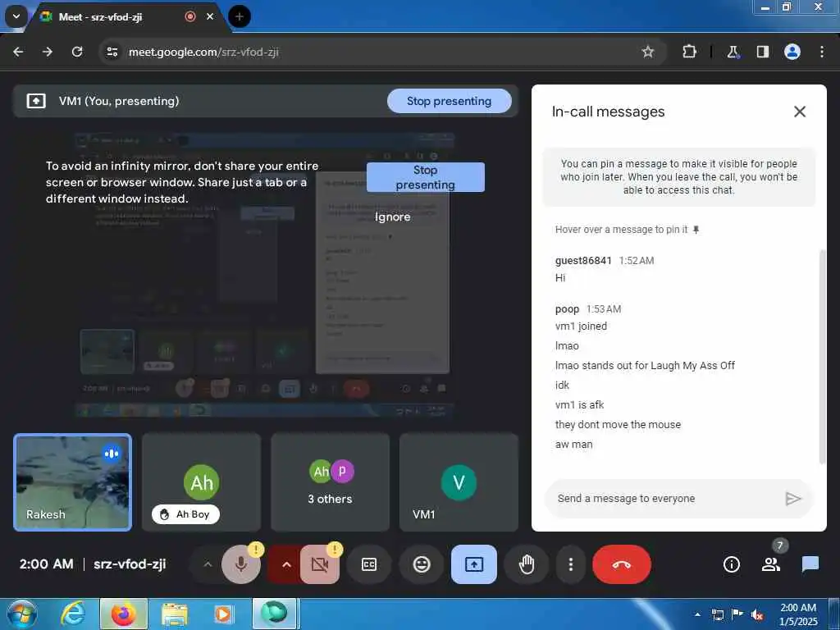Open the Chrome profile avatar
The height and width of the screenshot is (630, 840).
[x=792, y=52]
